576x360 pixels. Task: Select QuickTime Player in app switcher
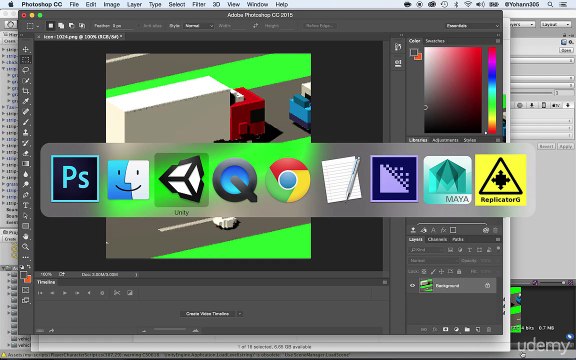(x=234, y=180)
